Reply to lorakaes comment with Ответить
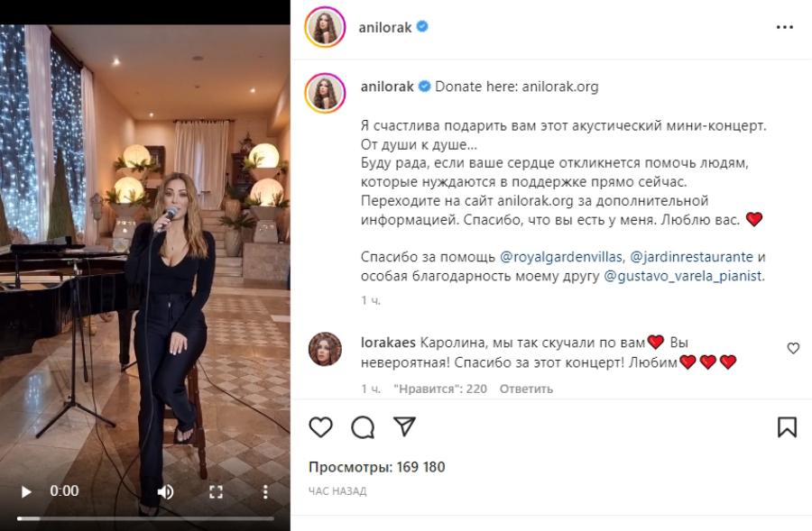The image size is (812, 531). click(526, 389)
